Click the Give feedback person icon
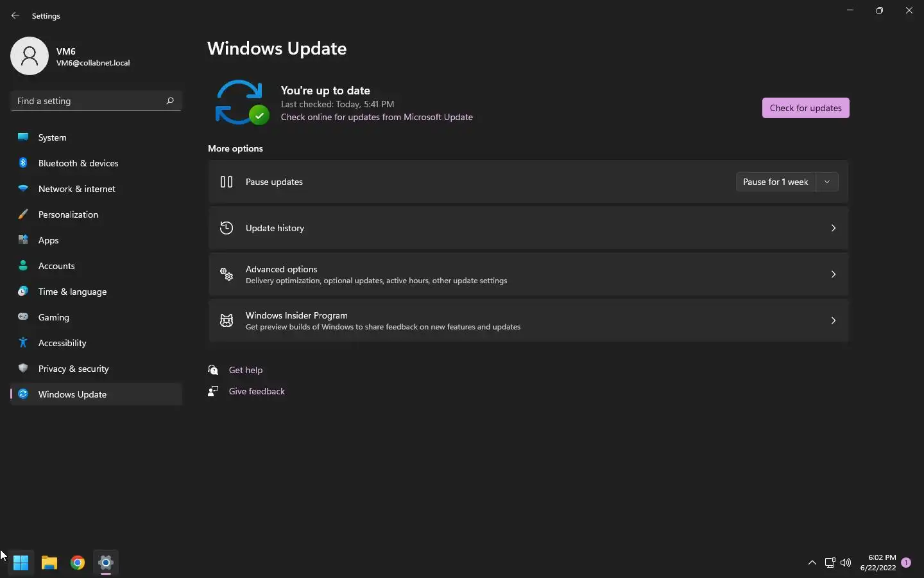The height and width of the screenshot is (578, 924). pos(214,391)
